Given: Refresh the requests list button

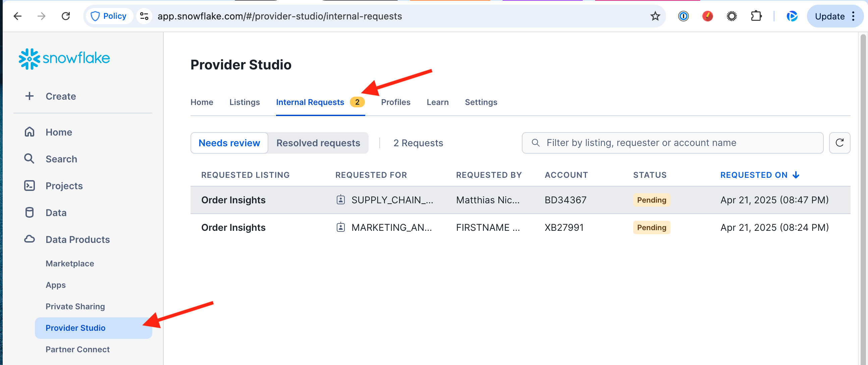Looking at the screenshot, I should coord(839,143).
